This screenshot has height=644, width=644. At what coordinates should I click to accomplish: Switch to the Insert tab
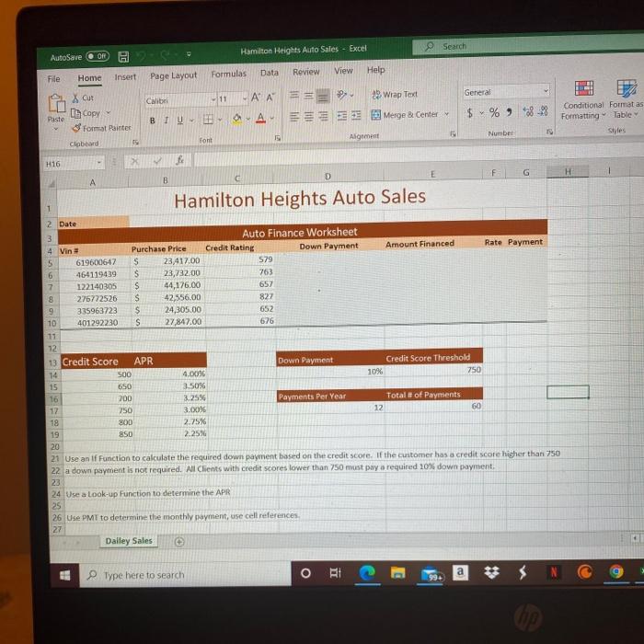(x=125, y=76)
